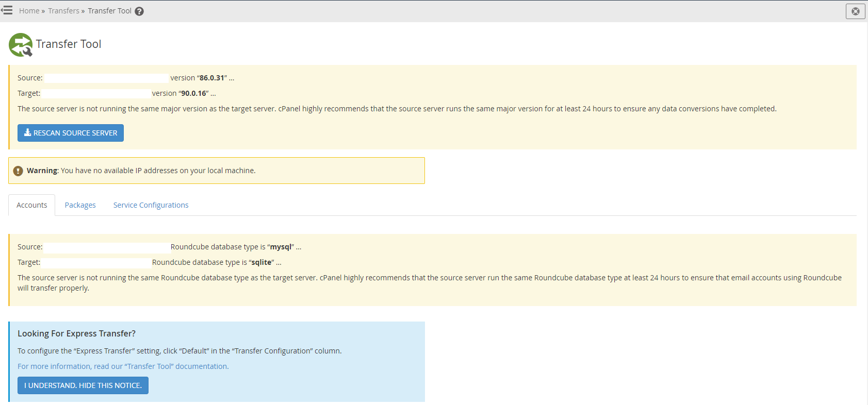
Task: Open the help question mark icon
Action: point(139,11)
